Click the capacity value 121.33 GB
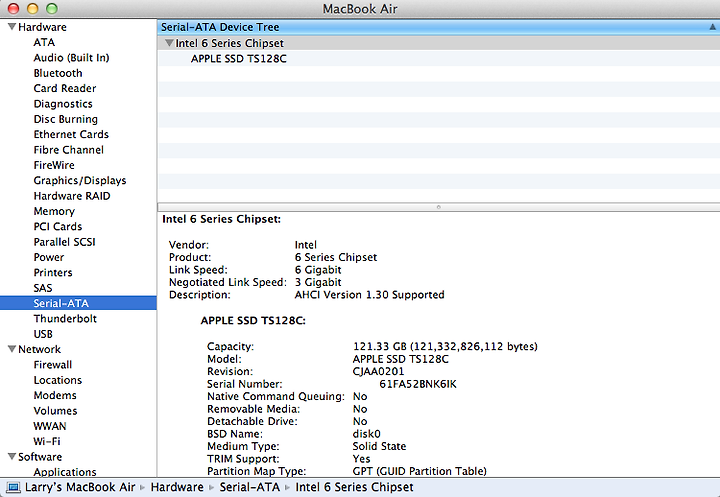Screen dimensions: 720x497 click(445, 346)
